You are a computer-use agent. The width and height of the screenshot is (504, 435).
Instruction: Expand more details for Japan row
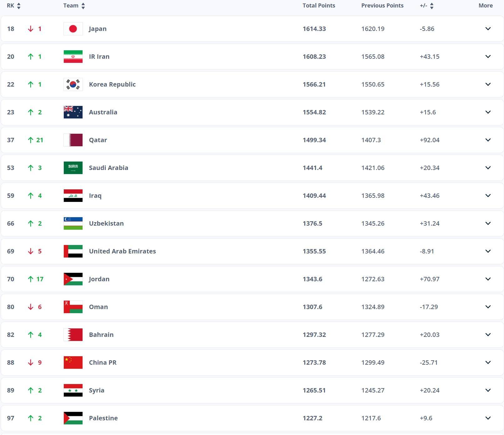click(488, 29)
